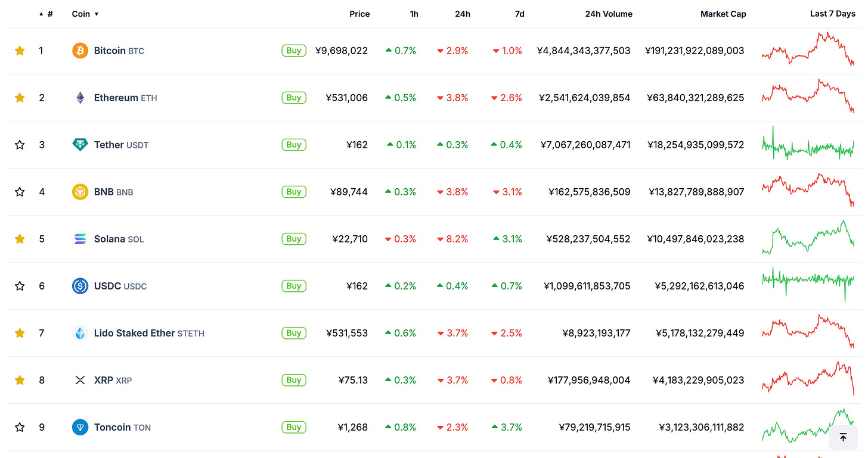Screen dimensions: 868x458
Task: Open the Bitcoin BTC coin page
Action: point(119,51)
